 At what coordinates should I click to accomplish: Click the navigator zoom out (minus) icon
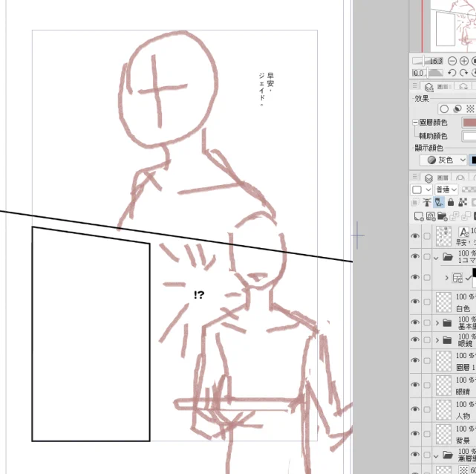pos(452,61)
